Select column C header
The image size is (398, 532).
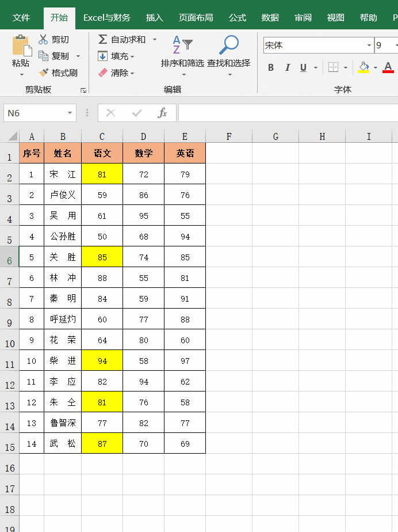point(102,136)
